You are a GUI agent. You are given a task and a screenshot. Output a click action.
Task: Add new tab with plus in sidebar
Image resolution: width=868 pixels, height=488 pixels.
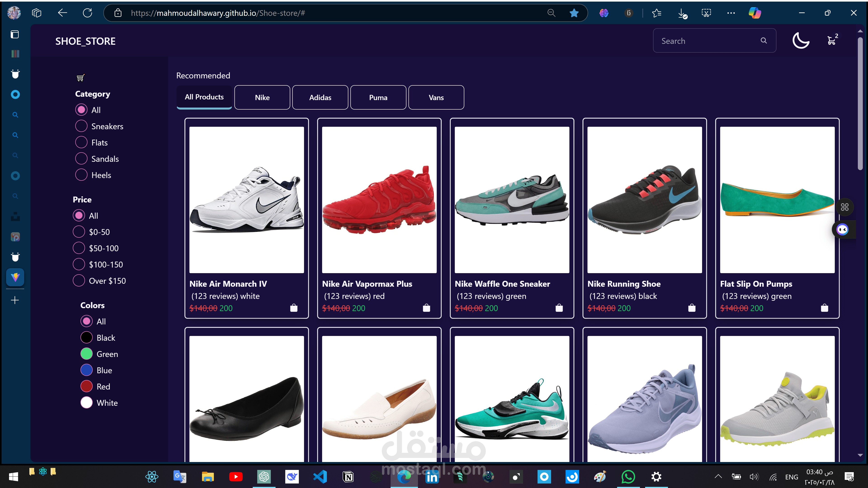[15, 300]
